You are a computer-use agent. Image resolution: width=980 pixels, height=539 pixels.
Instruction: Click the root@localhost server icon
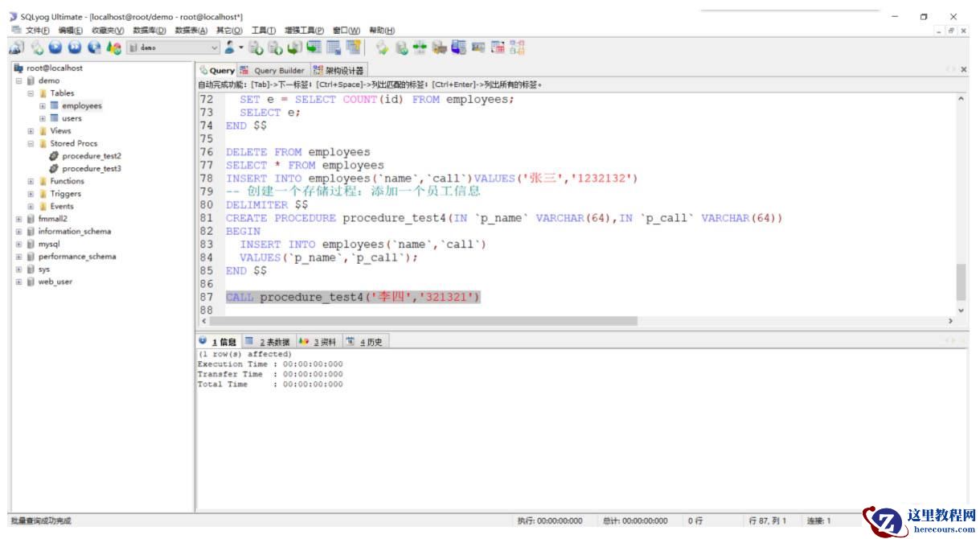pyautogui.click(x=18, y=68)
